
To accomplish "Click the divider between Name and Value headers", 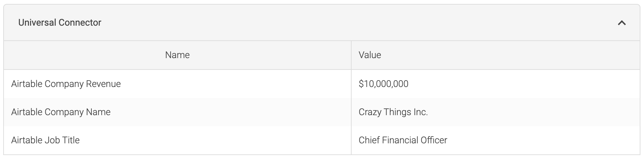I will (x=351, y=55).
